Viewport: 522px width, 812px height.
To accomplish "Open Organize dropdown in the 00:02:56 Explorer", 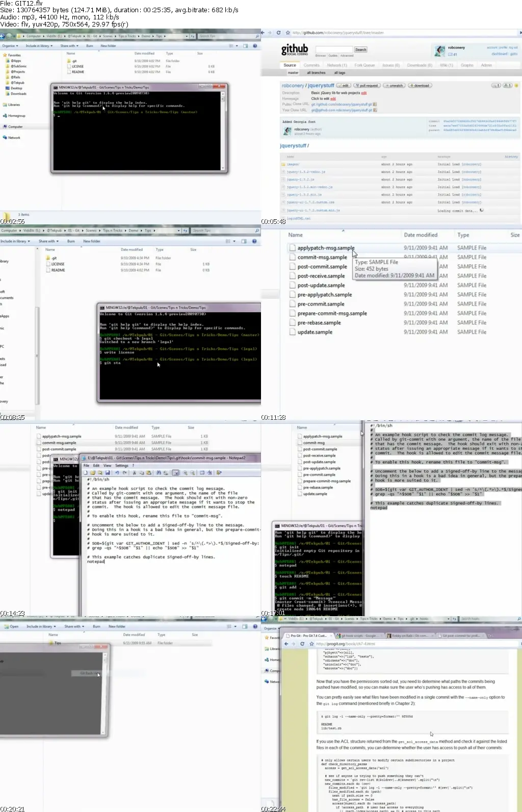I will 9,46.
